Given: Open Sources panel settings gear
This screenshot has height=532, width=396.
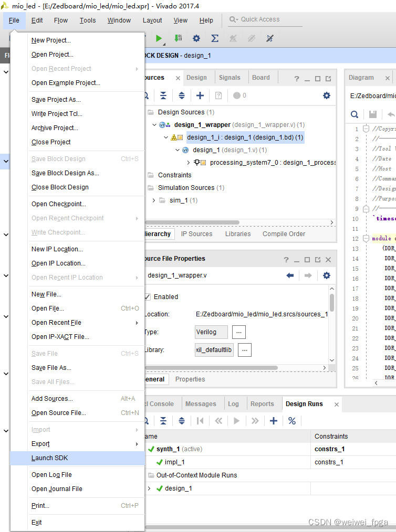Looking at the screenshot, I should pyautogui.click(x=326, y=95).
